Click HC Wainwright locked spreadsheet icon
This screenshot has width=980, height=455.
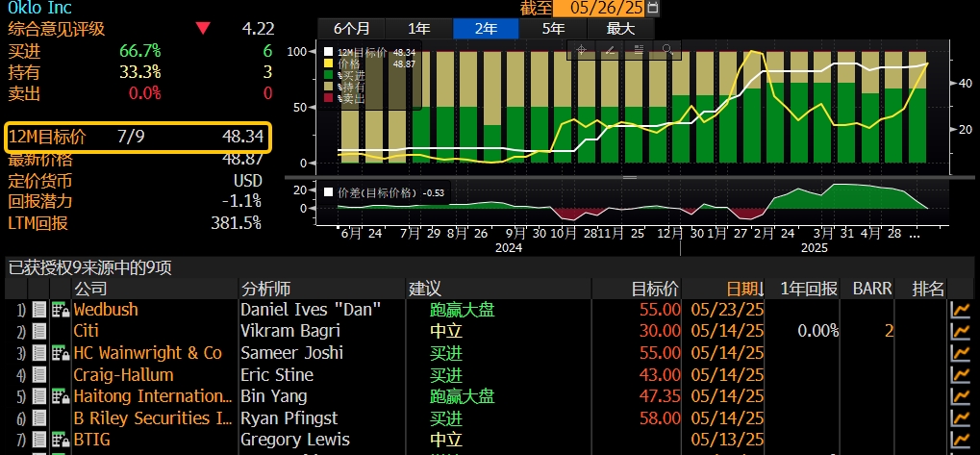tap(61, 353)
